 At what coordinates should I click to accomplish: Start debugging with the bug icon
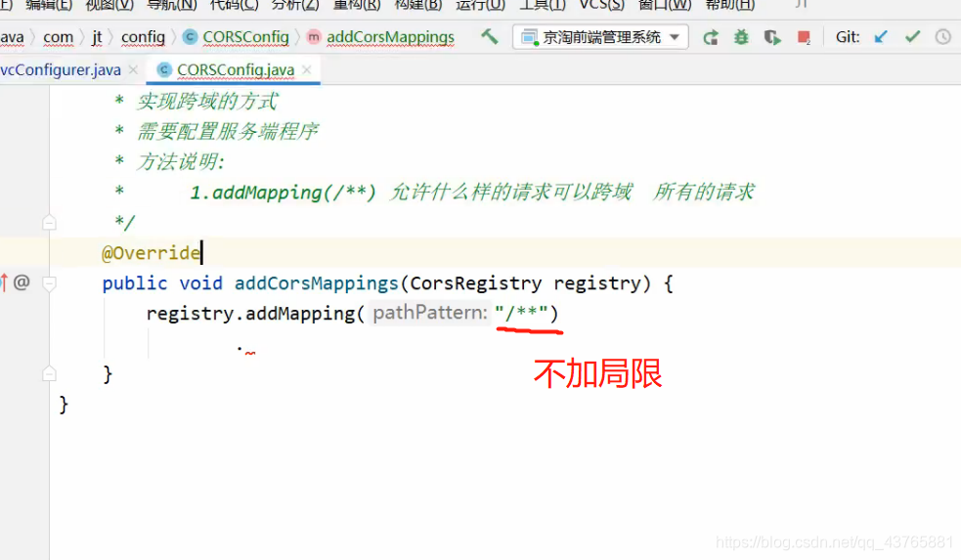742,37
